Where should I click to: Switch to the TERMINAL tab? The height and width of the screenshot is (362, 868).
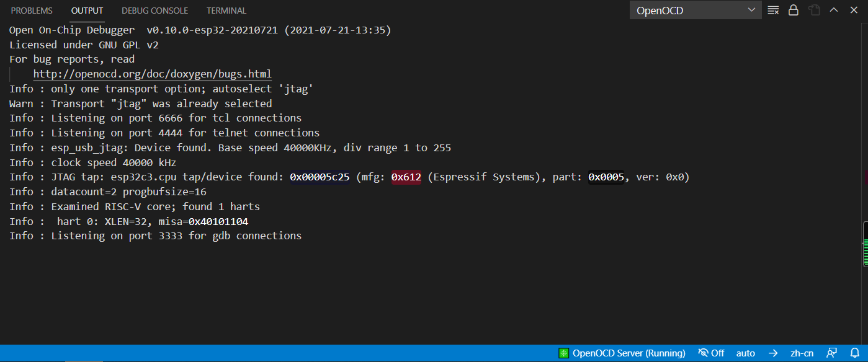click(226, 11)
